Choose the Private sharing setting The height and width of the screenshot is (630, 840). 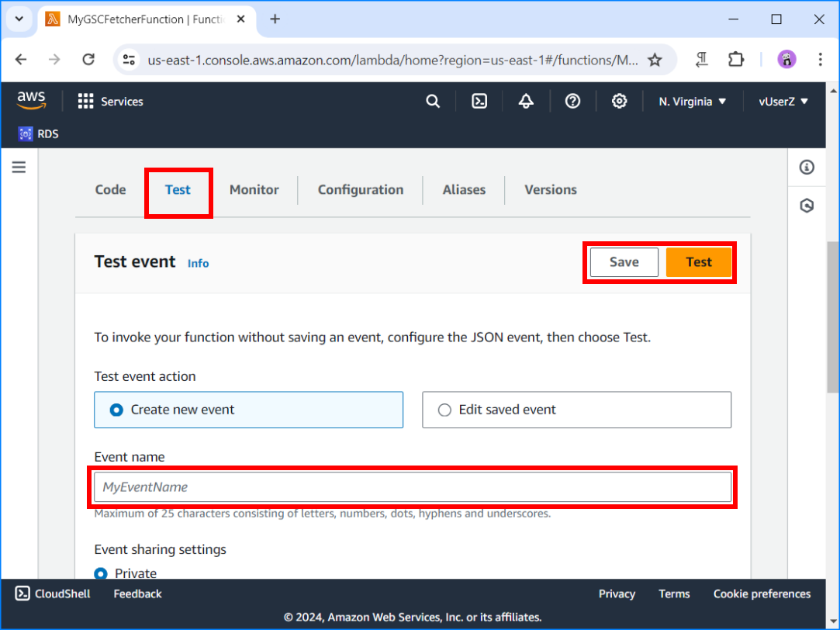click(x=101, y=573)
